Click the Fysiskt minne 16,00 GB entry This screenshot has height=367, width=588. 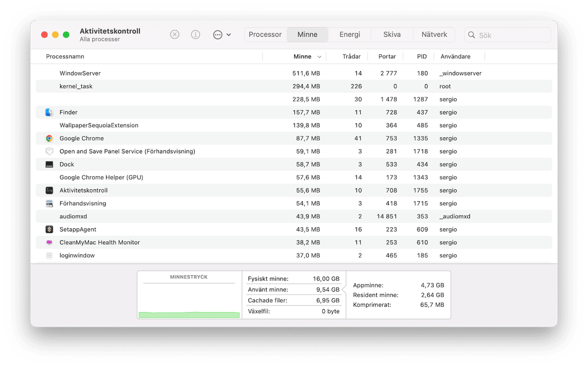coord(294,279)
